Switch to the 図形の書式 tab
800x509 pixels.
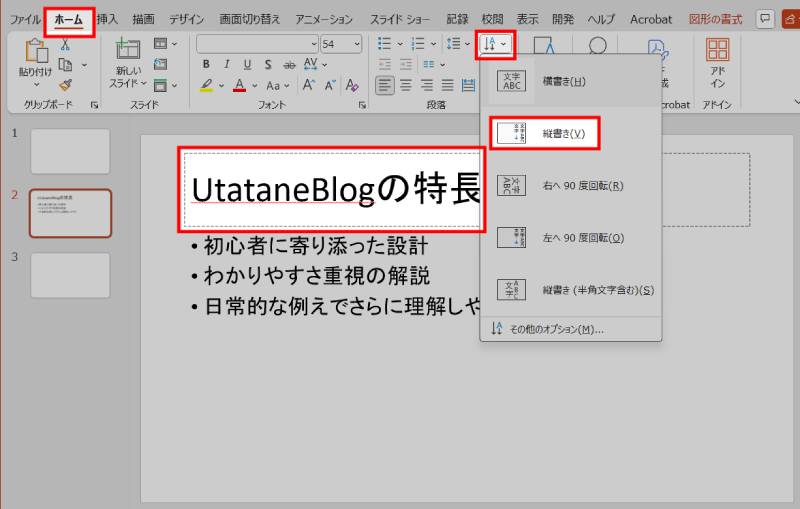point(715,19)
